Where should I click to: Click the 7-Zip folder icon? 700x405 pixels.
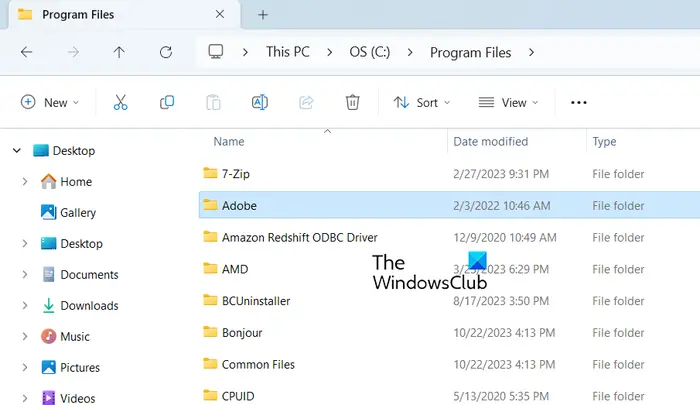(210, 173)
